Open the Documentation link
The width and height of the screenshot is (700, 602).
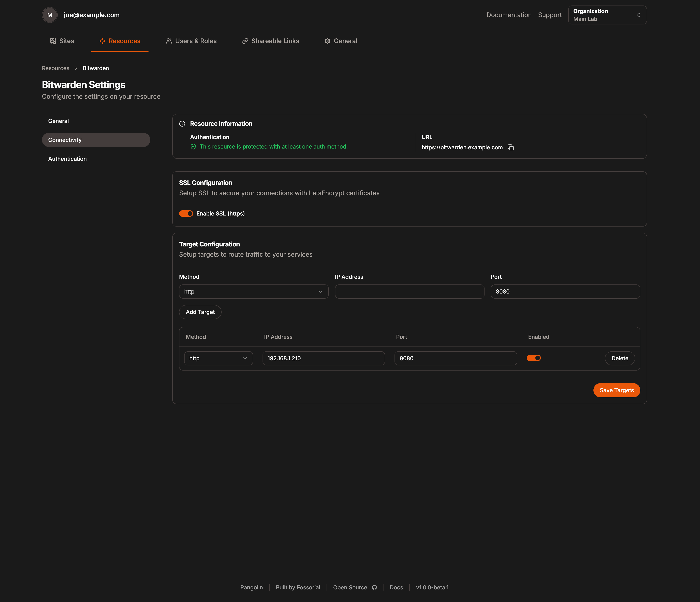point(509,15)
